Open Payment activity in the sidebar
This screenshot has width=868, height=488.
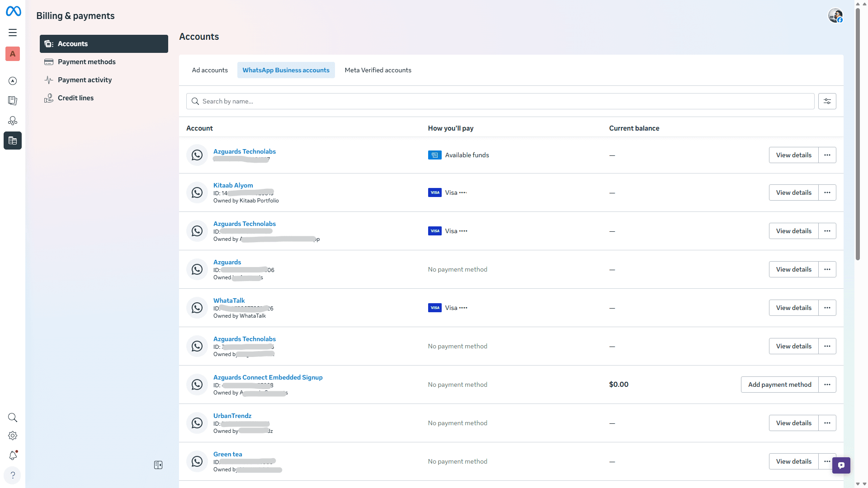point(104,80)
